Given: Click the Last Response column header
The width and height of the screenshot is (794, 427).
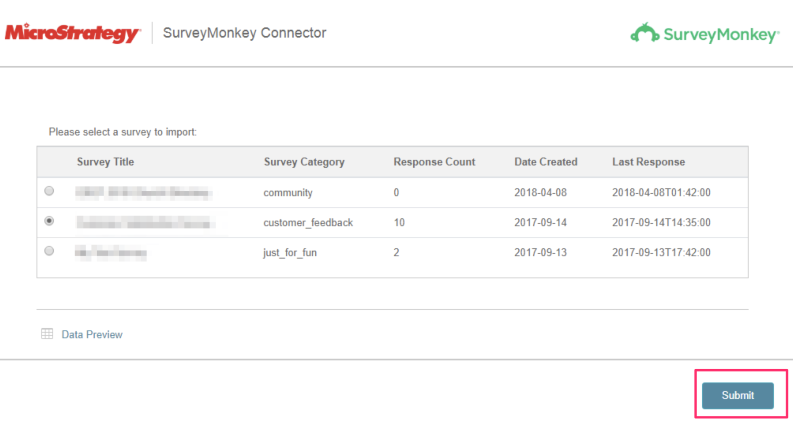Looking at the screenshot, I should point(648,162).
